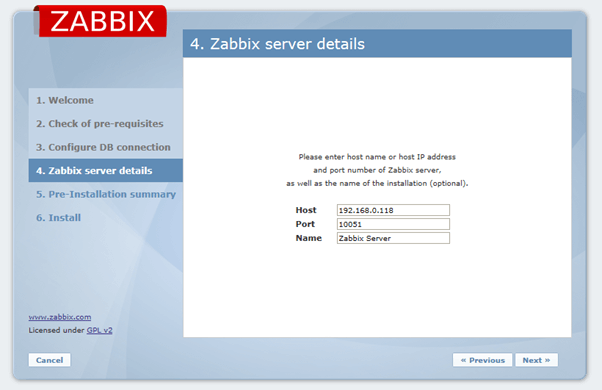
Task: Cancel the installation wizard
Action: click(x=50, y=360)
